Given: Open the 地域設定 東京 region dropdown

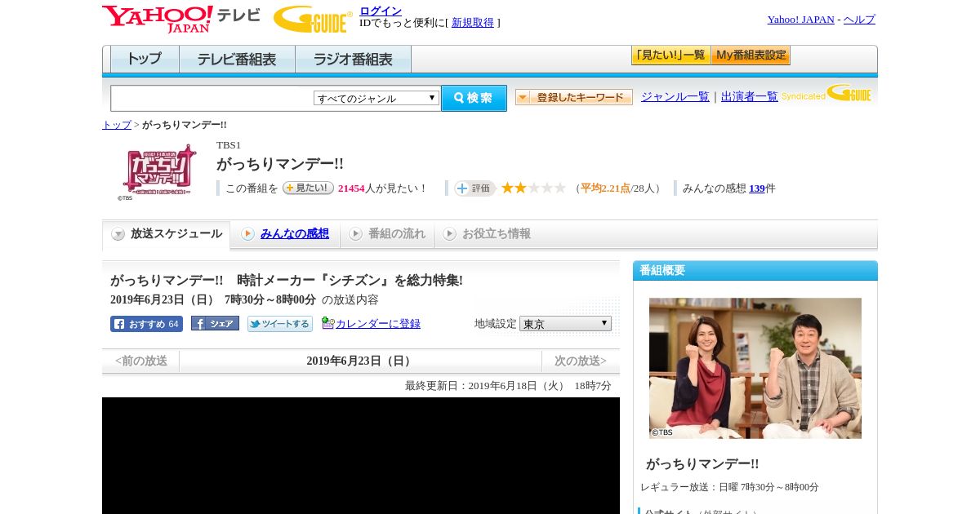Looking at the screenshot, I should [x=565, y=324].
